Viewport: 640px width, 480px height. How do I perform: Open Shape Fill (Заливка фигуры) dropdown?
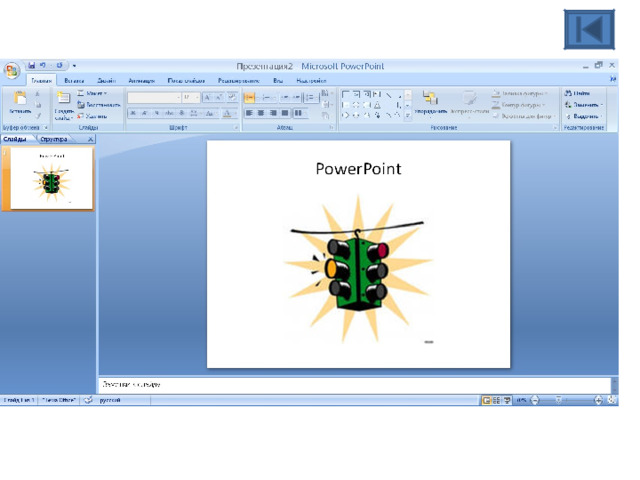point(520,93)
